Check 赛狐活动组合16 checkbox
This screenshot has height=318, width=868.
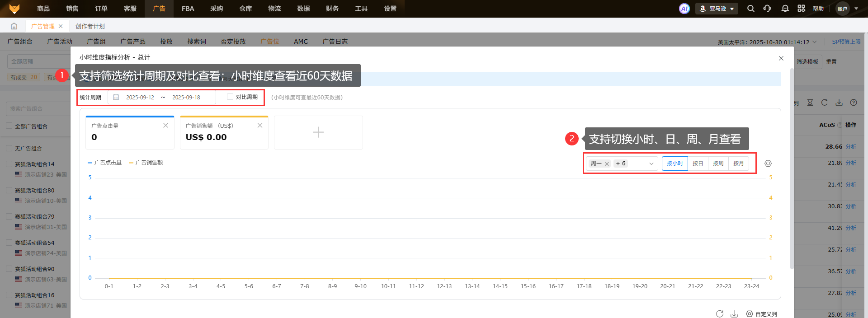click(x=9, y=295)
